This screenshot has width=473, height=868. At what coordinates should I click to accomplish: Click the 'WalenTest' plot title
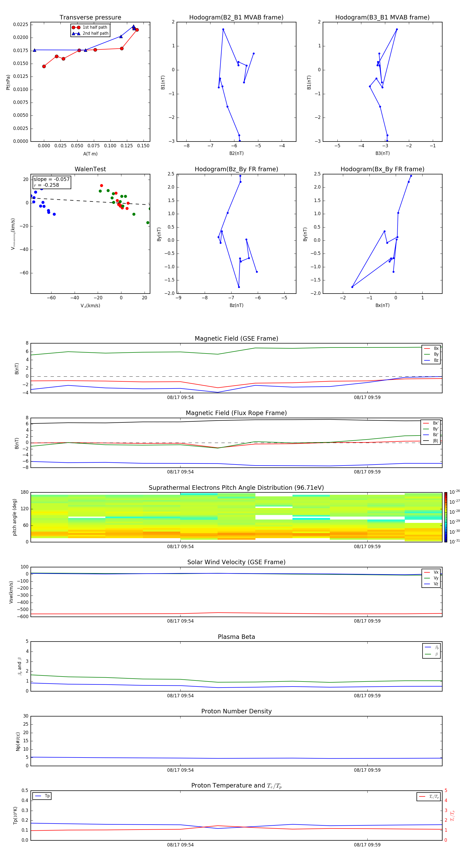point(90,169)
